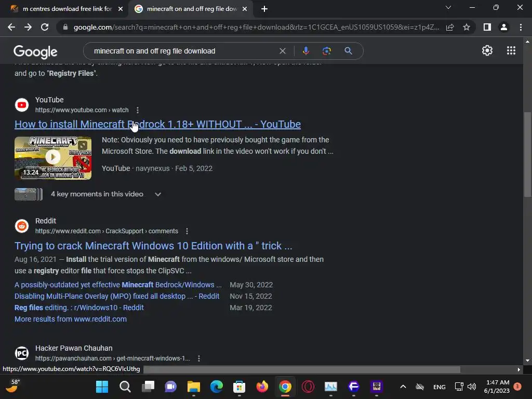Open 'How to install Minecraft Bedrock 1.18+' link
The image size is (532, 399).
point(157,124)
